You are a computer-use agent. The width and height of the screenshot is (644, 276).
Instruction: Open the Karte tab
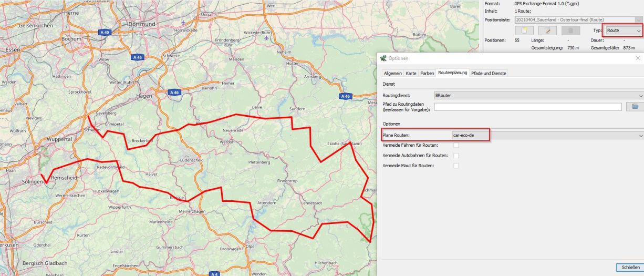411,73
